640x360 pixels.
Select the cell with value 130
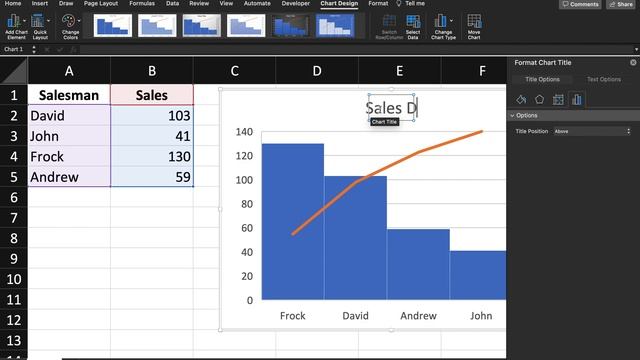[152, 156]
